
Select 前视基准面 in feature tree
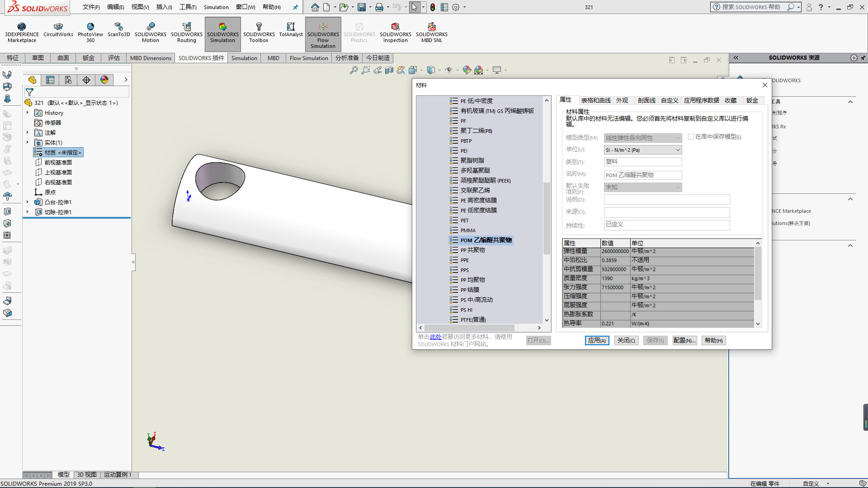click(58, 162)
